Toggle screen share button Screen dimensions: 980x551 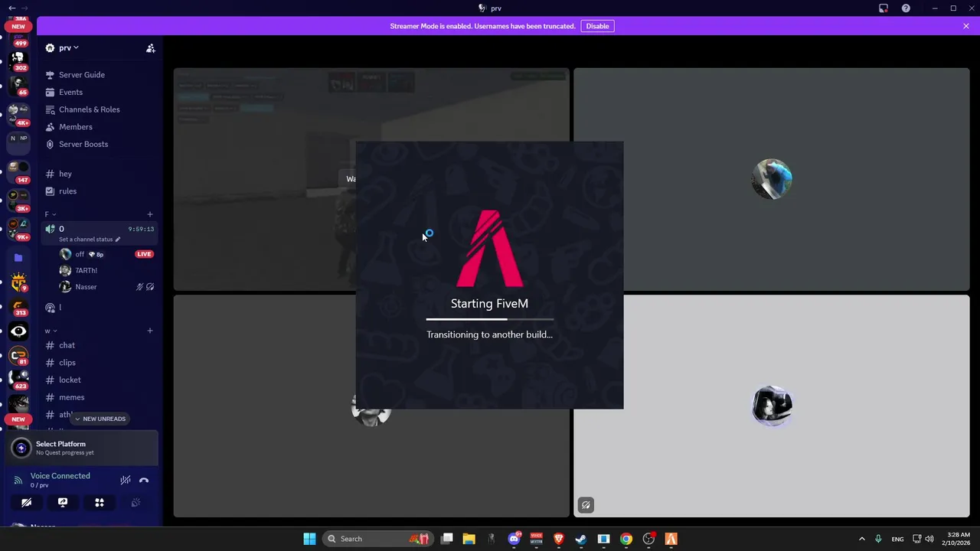pos(63,503)
